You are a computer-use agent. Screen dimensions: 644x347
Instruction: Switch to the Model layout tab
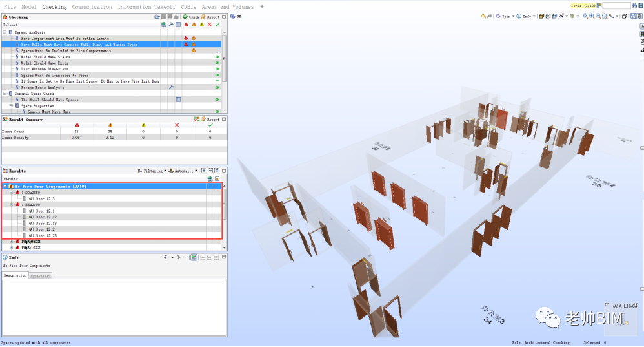point(29,7)
